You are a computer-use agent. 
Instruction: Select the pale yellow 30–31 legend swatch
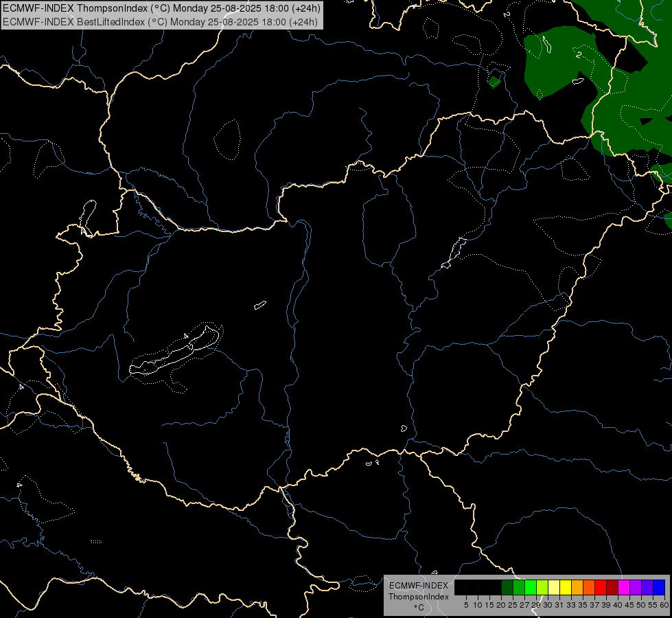[x=554, y=588]
